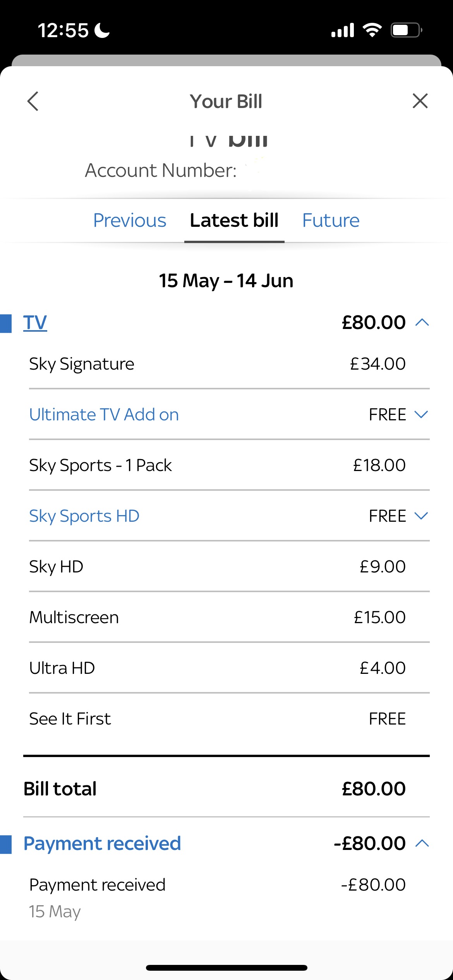Expand the Sky Sports HD chevron
453x980 pixels.
(x=421, y=516)
